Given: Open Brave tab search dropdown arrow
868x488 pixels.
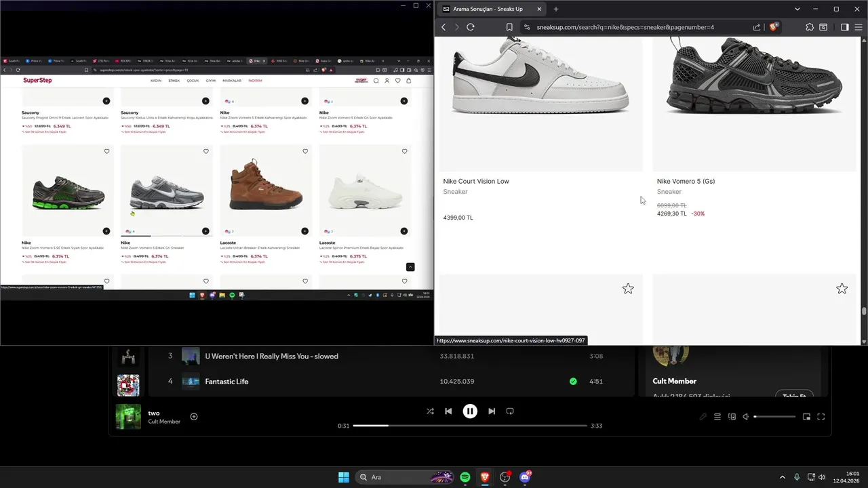Looking at the screenshot, I should pos(797,9).
